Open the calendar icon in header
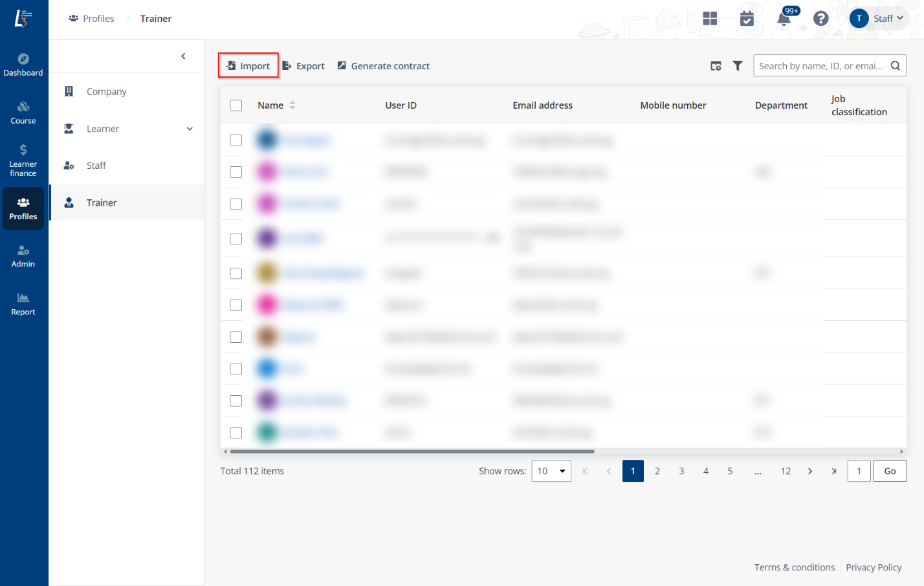Viewport: 924px width, 586px height. coord(747,19)
